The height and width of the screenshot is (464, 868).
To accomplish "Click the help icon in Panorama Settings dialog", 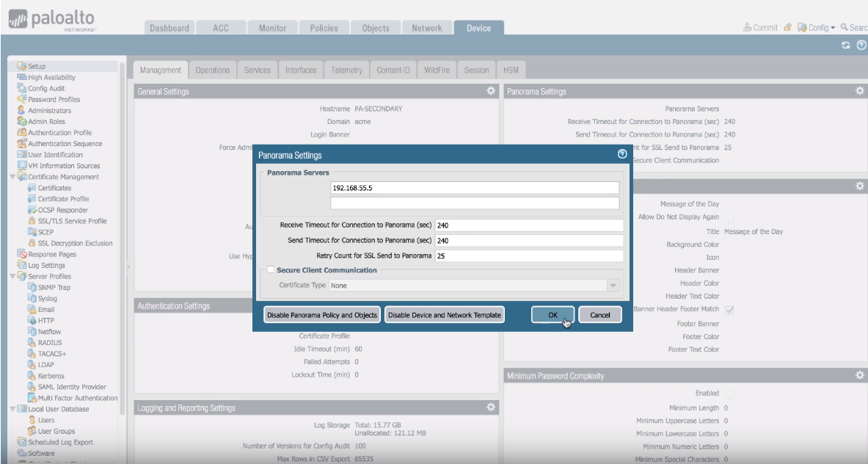I will pyautogui.click(x=622, y=155).
